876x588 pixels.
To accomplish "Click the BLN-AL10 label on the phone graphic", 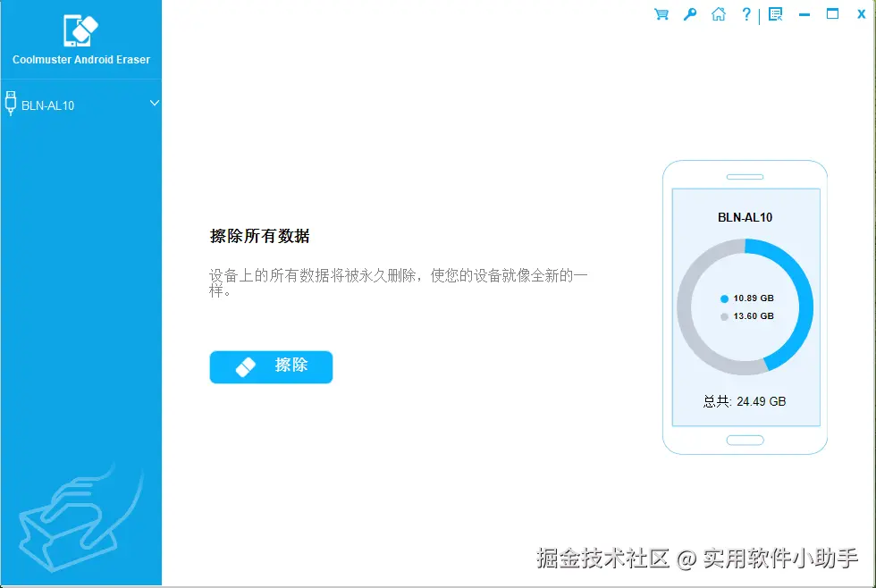I will 745,216.
